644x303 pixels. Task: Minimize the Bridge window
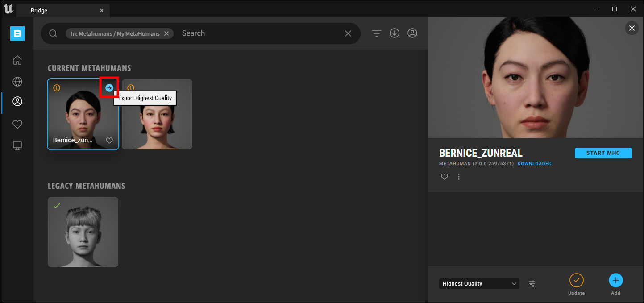tap(596, 9)
